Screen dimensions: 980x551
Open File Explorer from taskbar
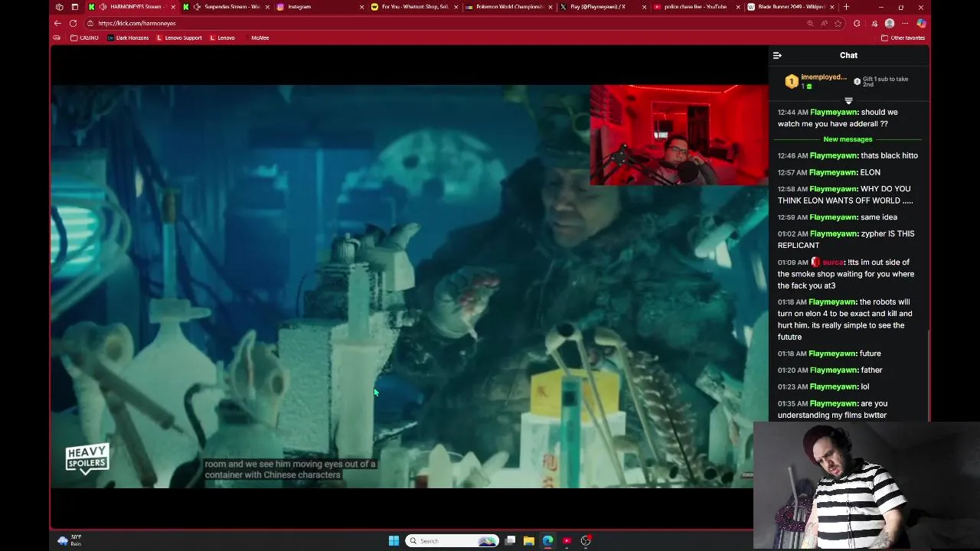point(529,541)
